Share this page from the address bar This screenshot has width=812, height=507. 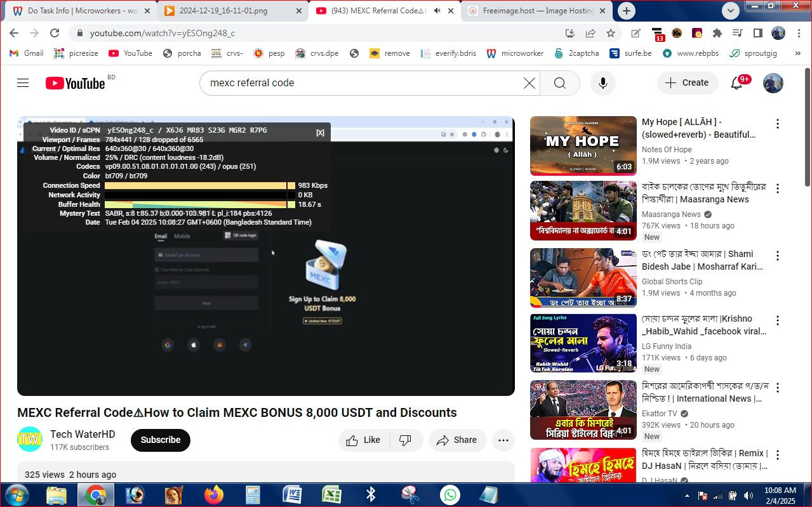click(590, 33)
